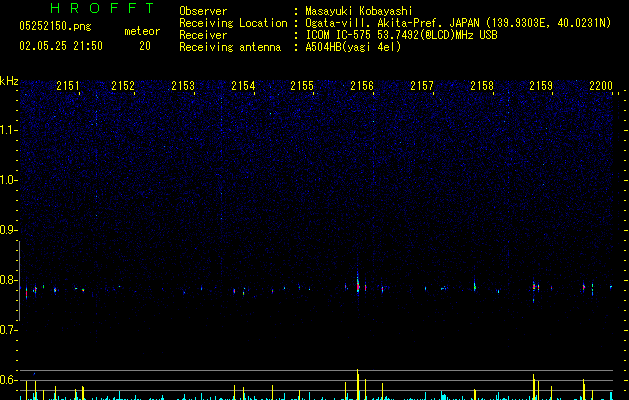
Task: Click the 0.8 kHz axis label
Action: [9, 280]
